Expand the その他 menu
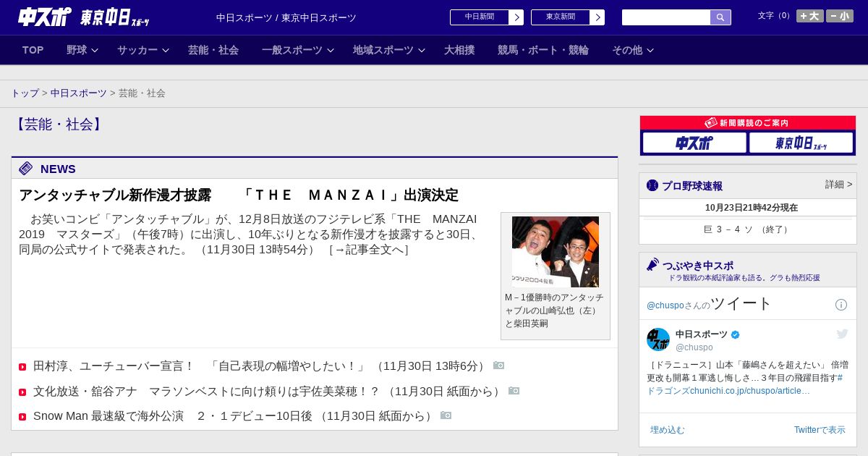This screenshot has width=868, height=456. [632, 50]
